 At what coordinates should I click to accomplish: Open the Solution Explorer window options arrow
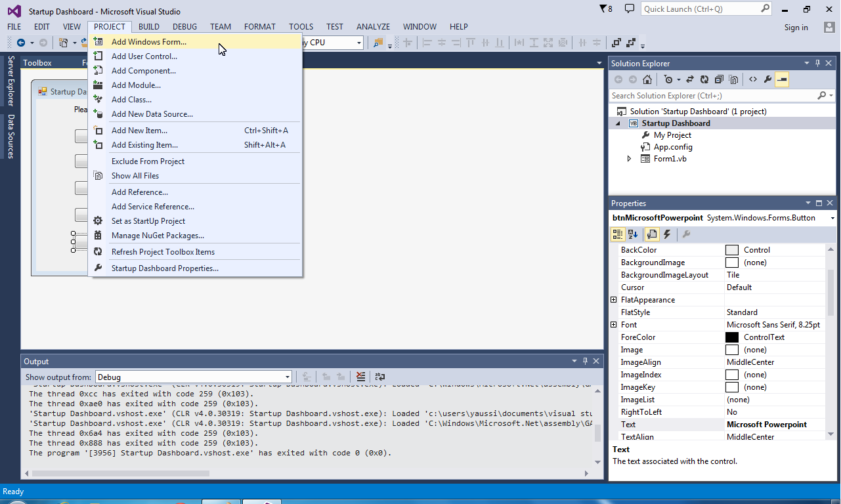pos(807,63)
